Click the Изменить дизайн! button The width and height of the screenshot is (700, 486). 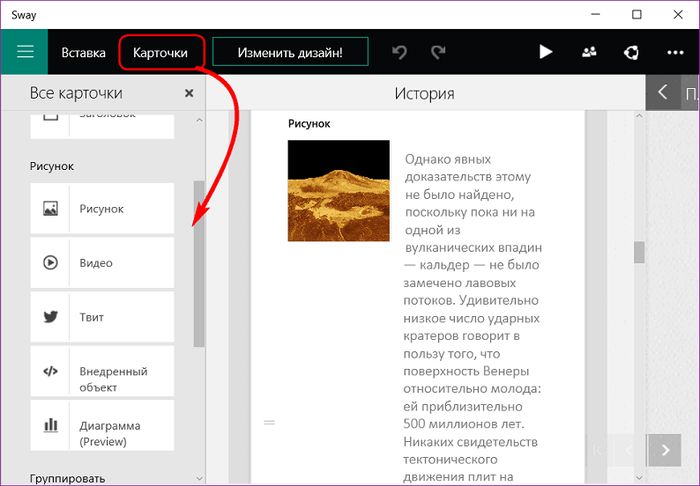[x=290, y=52]
